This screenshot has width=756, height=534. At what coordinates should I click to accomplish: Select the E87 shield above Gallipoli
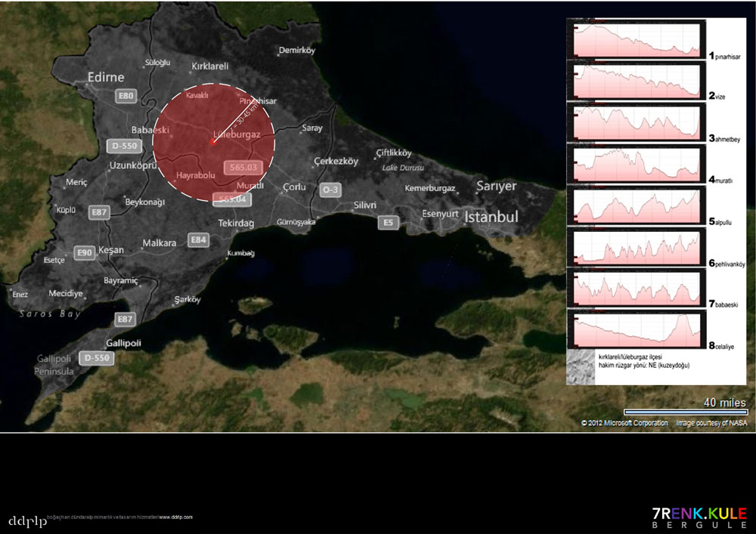(x=125, y=319)
